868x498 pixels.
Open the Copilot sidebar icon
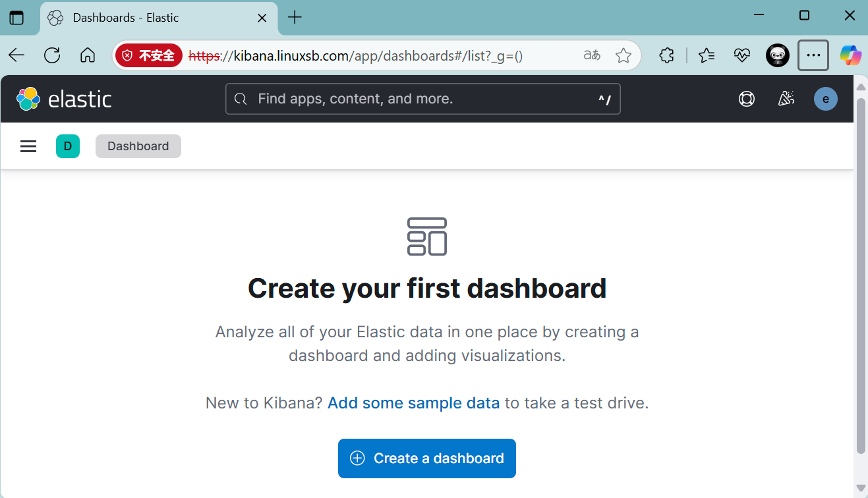point(850,55)
